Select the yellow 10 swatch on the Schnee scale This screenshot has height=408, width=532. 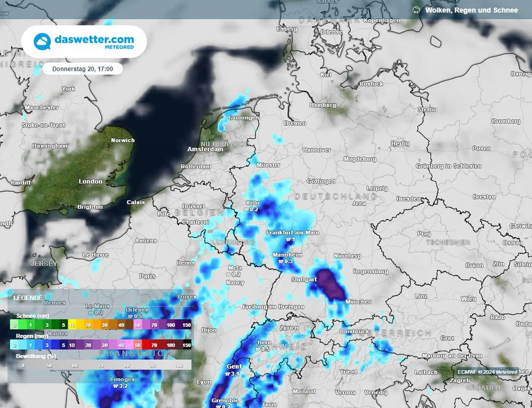coord(73,325)
